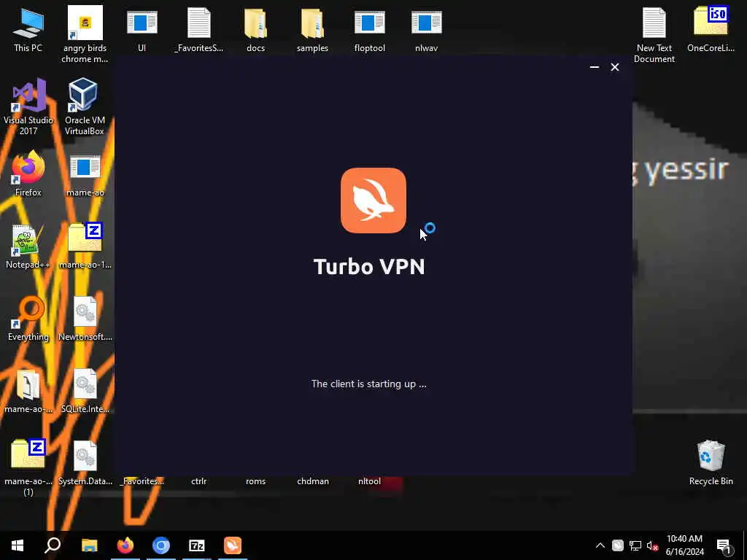Select the bottom _Favorites desktop item label
Image resolution: width=747 pixels, height=560 pixels.
(x=142, y=481)
